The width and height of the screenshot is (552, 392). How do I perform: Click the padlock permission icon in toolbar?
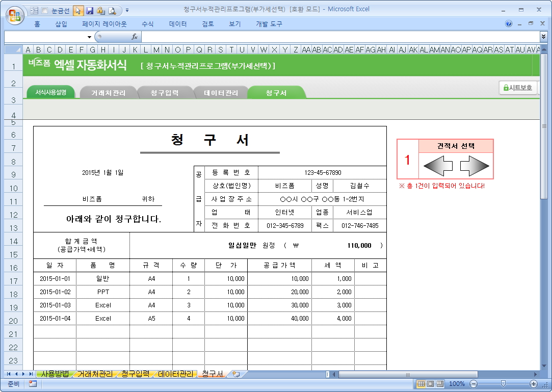click(x=100, y=10)
